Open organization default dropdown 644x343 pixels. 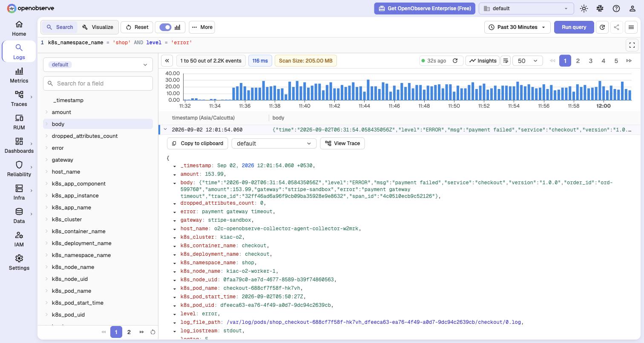[x=526, y=9]
